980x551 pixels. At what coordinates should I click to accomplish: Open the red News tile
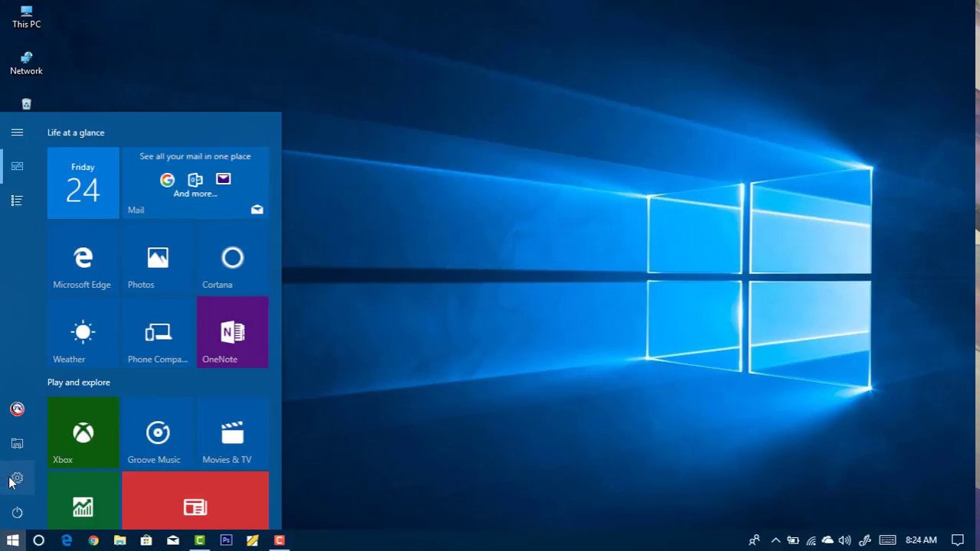(195, 500)
